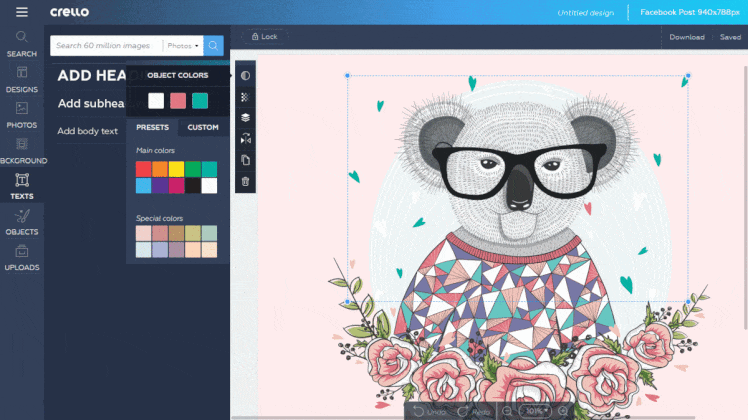Rename the Untitled design title
This screenshot has height=420, width=748.
585,13
